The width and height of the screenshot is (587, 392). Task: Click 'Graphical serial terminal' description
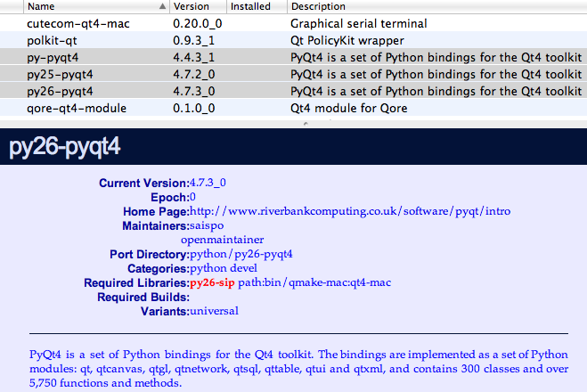[359, 23]
